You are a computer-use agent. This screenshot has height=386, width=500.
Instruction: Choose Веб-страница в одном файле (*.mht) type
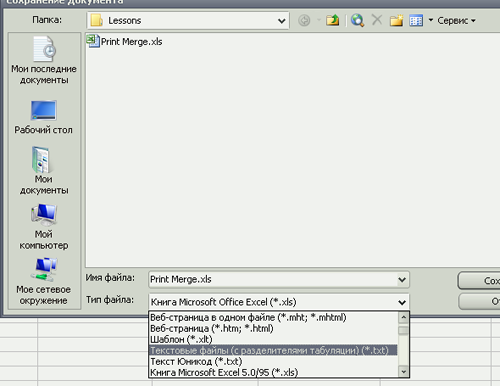[x=273, y=317]
